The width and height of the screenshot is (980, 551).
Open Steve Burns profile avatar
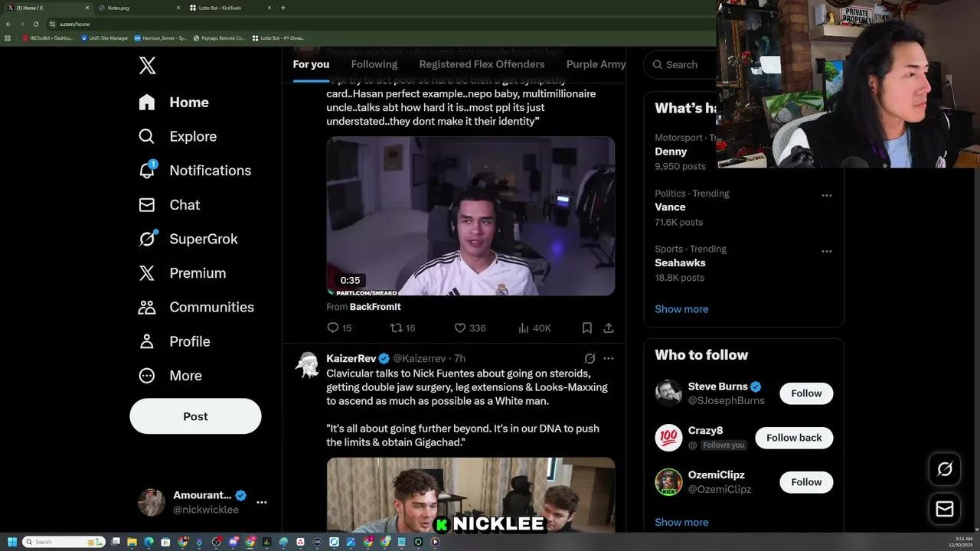click(668, 393)
